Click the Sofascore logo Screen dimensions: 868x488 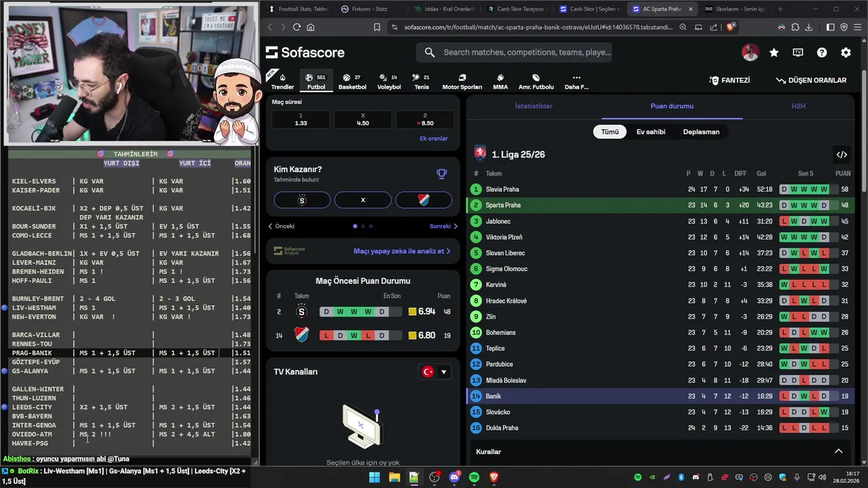coord(305,52)
